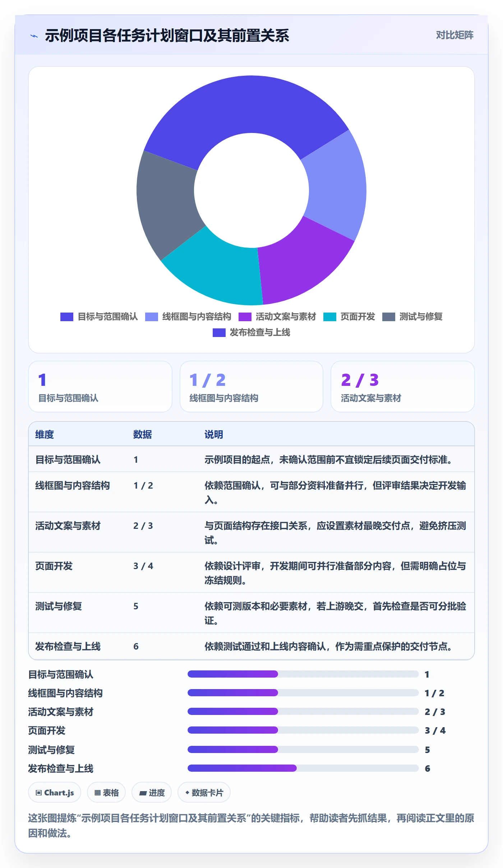
Task: Click the 测试与修复 progress bar
Action: 303,749
